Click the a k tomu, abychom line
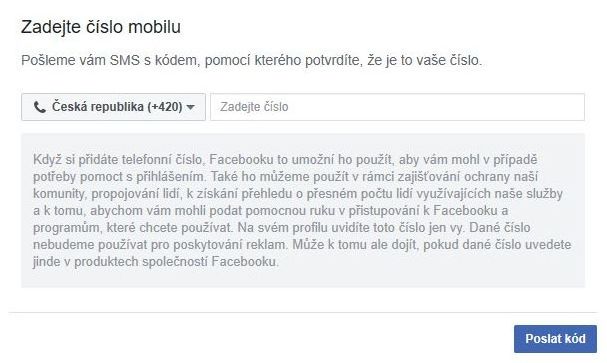The width and height of the screenshot is (607, 363). coord(271,211)
